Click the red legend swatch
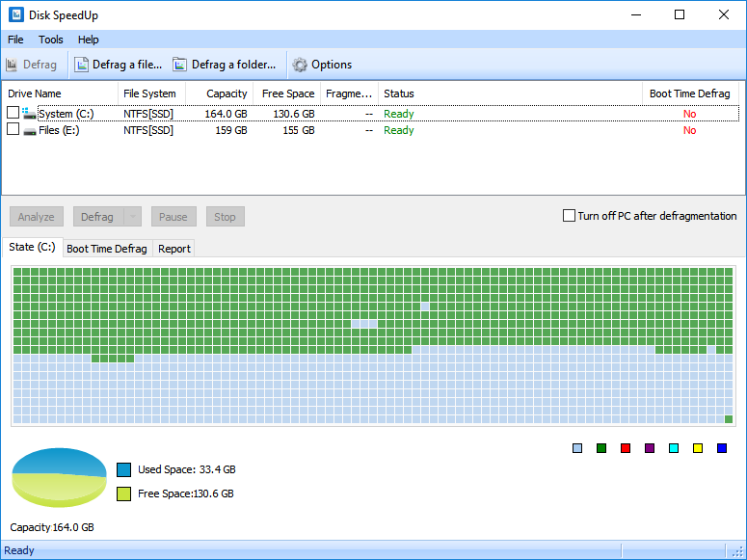 pyautogui.click(x=626, y=448)
